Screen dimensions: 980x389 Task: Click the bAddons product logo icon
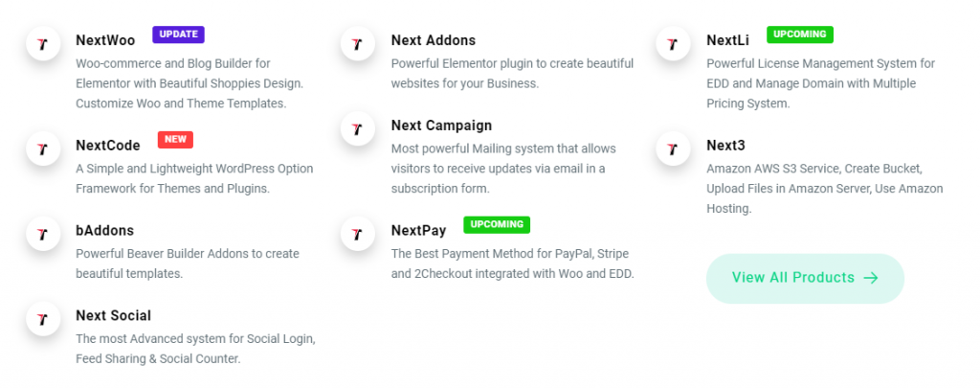pos(43,234)
